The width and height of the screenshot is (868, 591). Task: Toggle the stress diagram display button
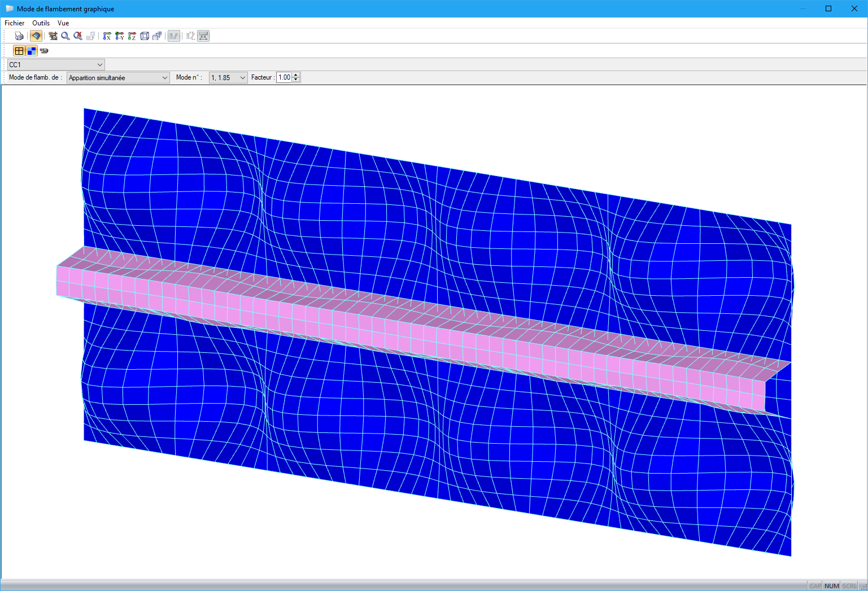click(174, 36)
